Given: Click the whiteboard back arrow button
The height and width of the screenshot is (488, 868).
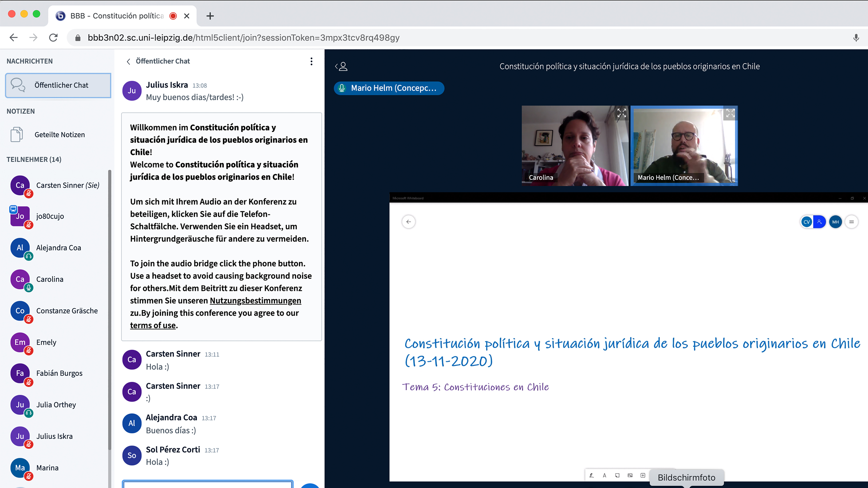Looking at the screenshot, I should [x=408, y=222].
